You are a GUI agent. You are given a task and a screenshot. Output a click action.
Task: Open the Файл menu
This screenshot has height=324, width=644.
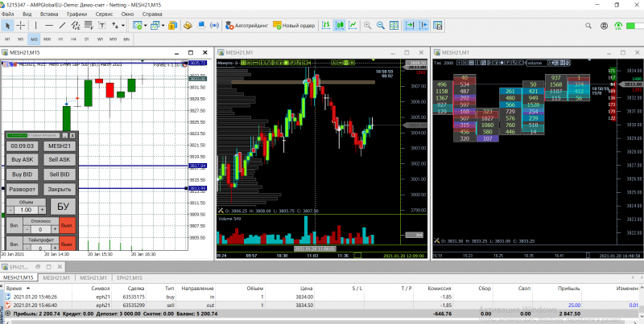8,14
